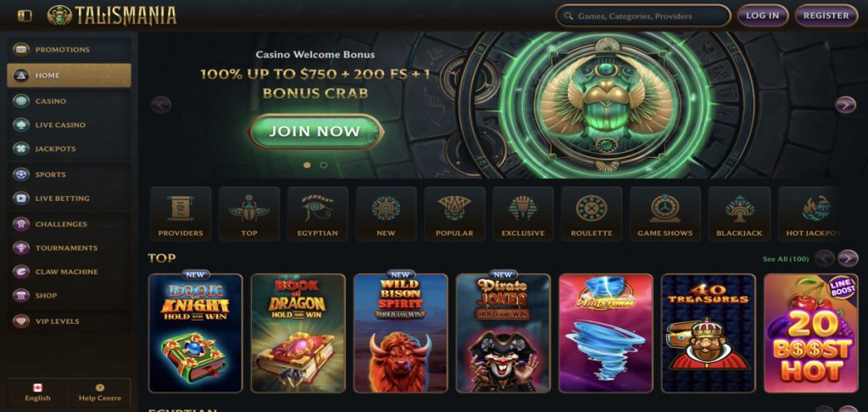Focus the Games, Categories, Providers search field
This screenshot has width=868, height=412.
click(x=643, y=16)
